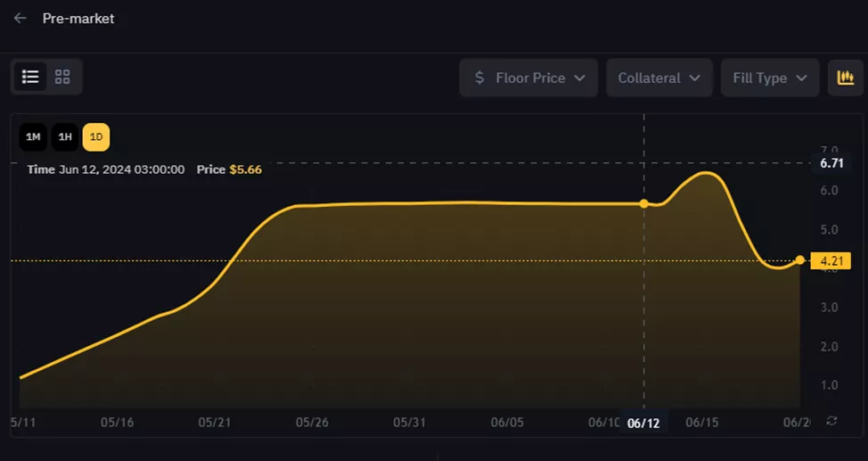Click the chevron arrow on Fill Type
Screen dimensions: 868x461
coord(802,78)
